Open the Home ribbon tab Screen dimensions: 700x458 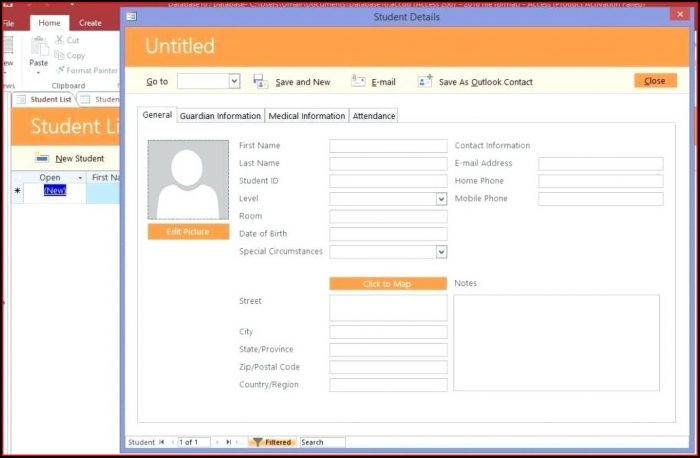(49, 23)
